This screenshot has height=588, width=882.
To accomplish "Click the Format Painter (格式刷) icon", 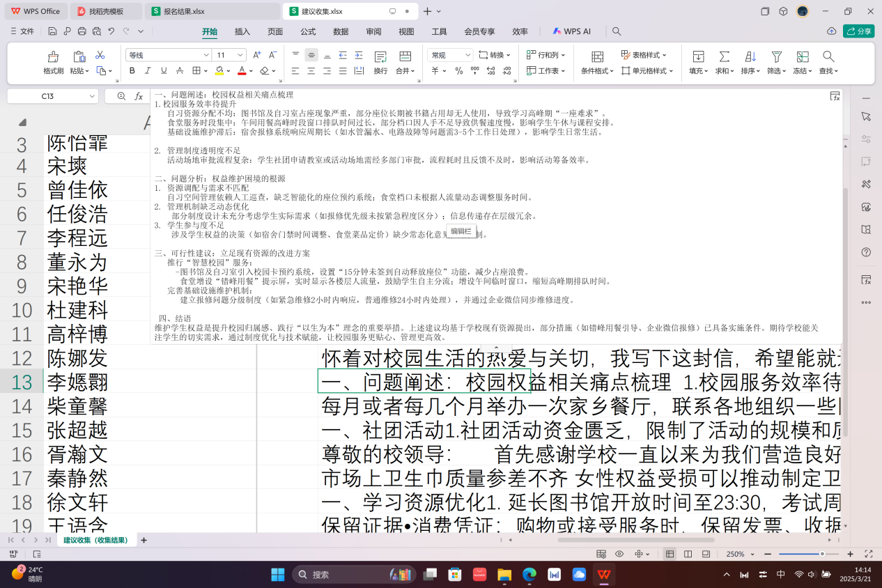I will pos(53,57).
